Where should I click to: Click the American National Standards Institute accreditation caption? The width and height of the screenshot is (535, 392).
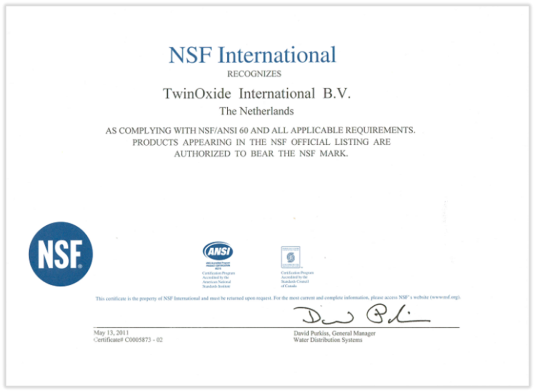coord(218,280)
